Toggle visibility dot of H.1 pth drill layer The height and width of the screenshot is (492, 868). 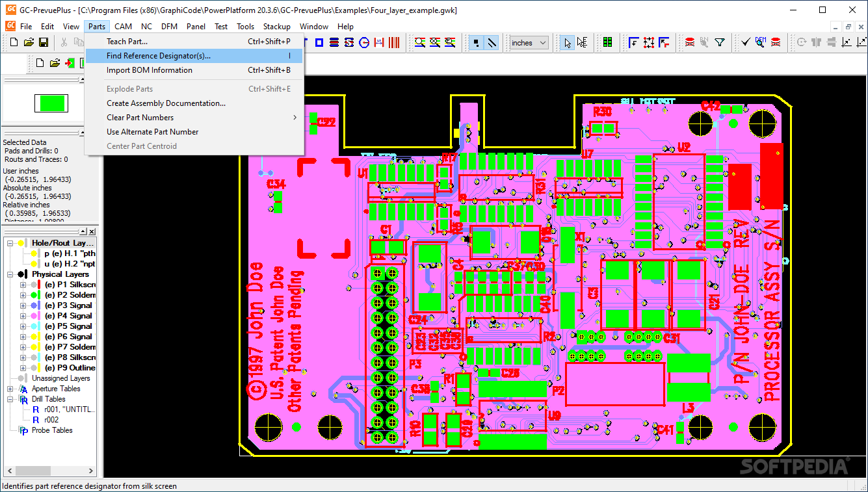point(34,253)
